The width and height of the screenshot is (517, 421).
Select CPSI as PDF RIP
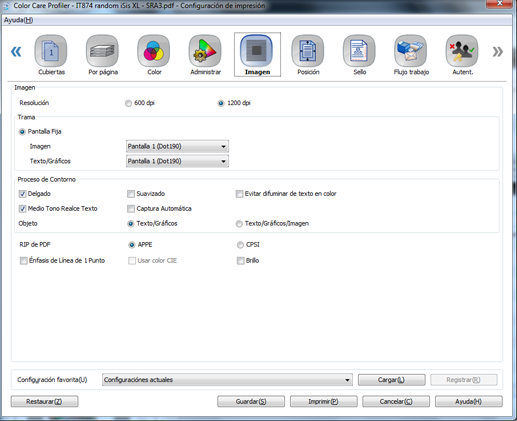240,245
